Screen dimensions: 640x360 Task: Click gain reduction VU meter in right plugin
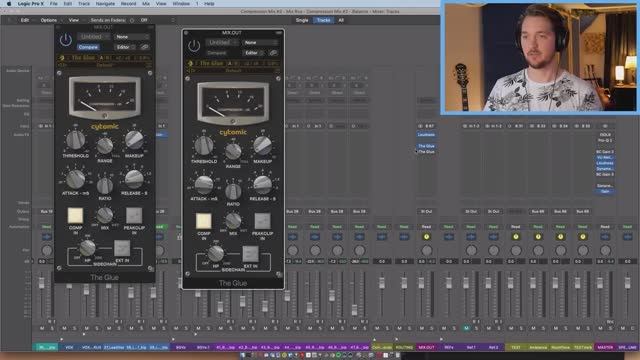[233, 102]
